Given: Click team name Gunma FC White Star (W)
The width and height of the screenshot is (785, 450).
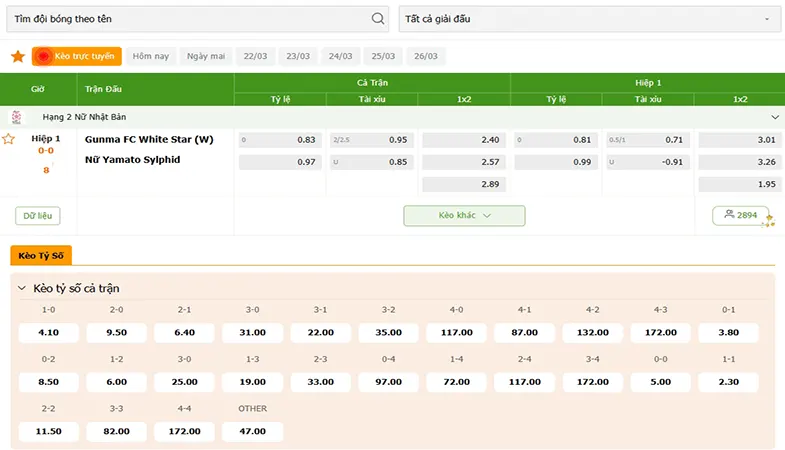Looking at the screenshot, I should coord(149,140).
